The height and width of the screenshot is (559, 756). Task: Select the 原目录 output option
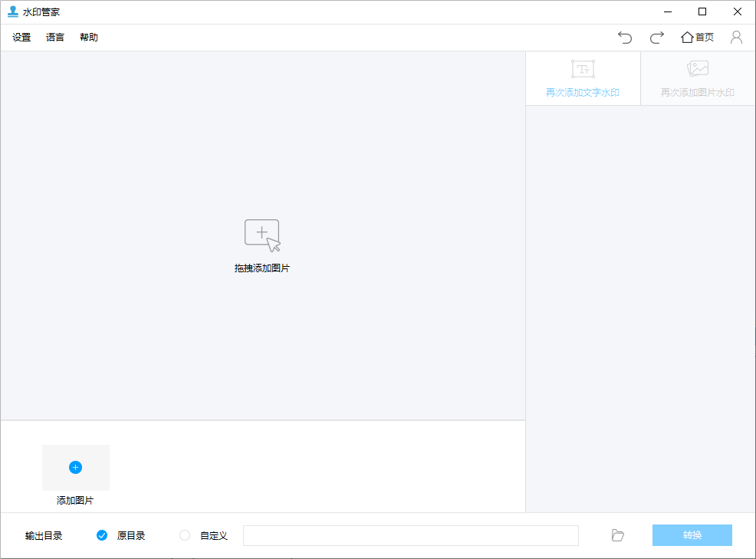coord(102,535)
